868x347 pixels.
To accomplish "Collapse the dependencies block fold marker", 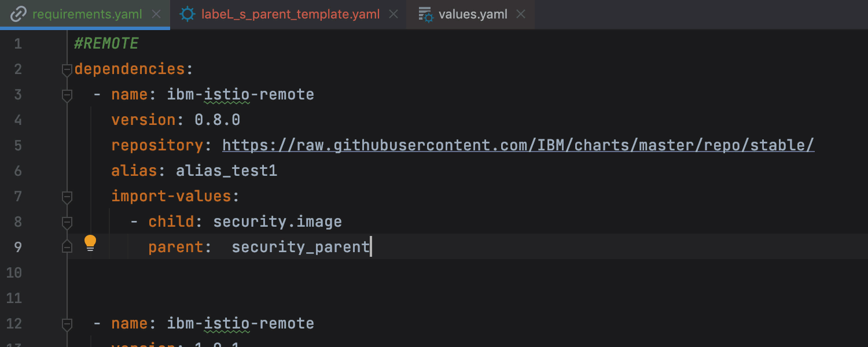I will point(67,69).
